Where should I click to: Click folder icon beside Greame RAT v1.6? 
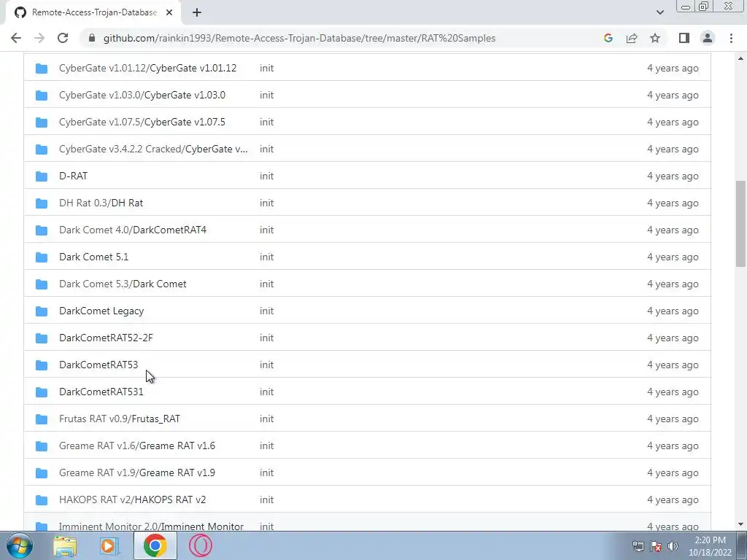point(42,446)
